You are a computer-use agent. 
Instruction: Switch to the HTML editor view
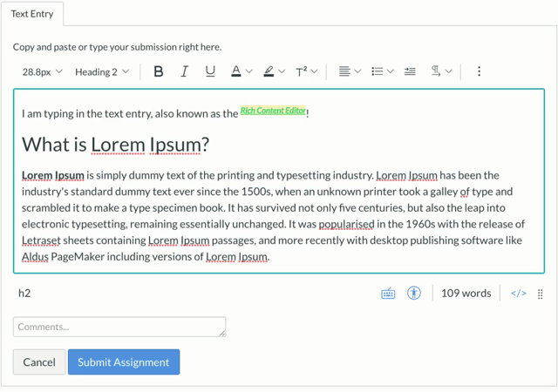coord(519,293)
